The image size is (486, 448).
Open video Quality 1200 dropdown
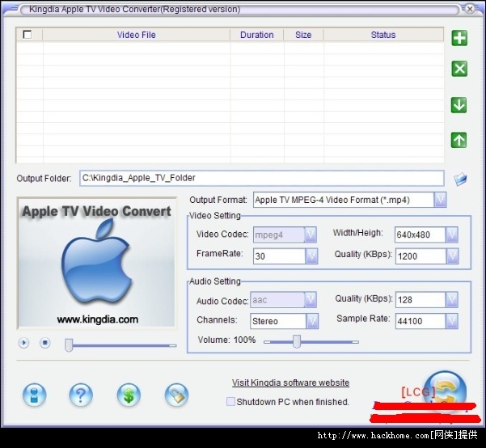452,256
